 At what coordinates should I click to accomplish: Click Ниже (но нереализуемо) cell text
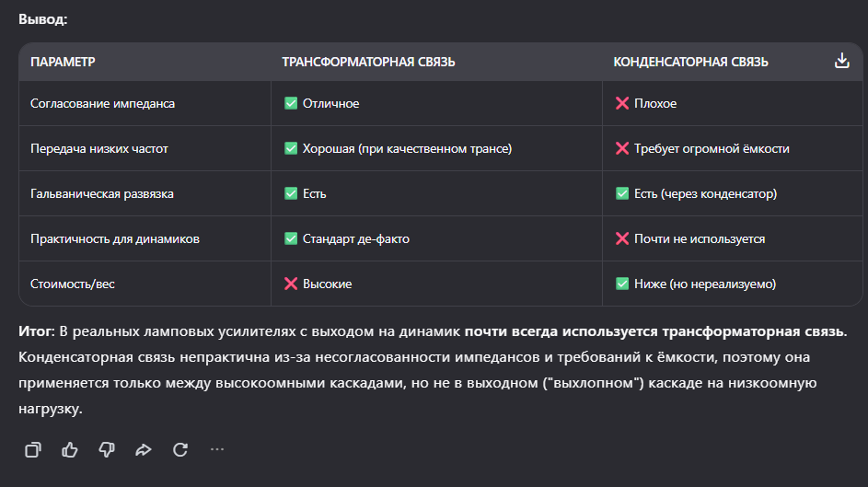[704, 284]
